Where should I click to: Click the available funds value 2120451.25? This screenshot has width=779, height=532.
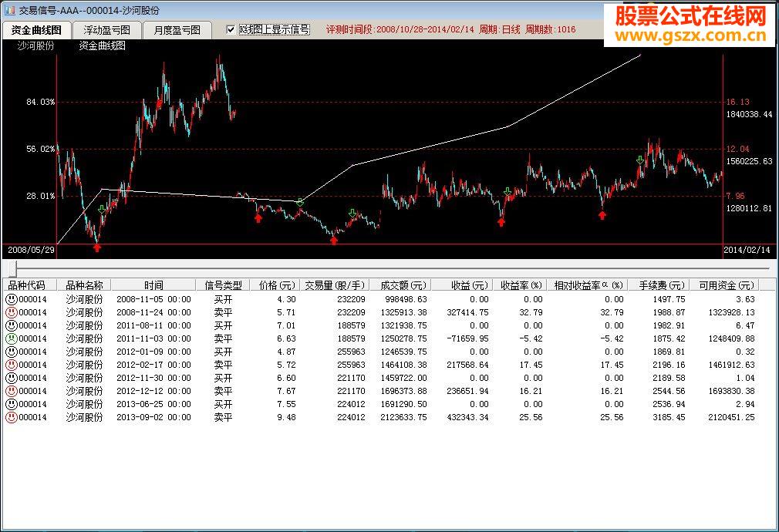coord(731,417)
